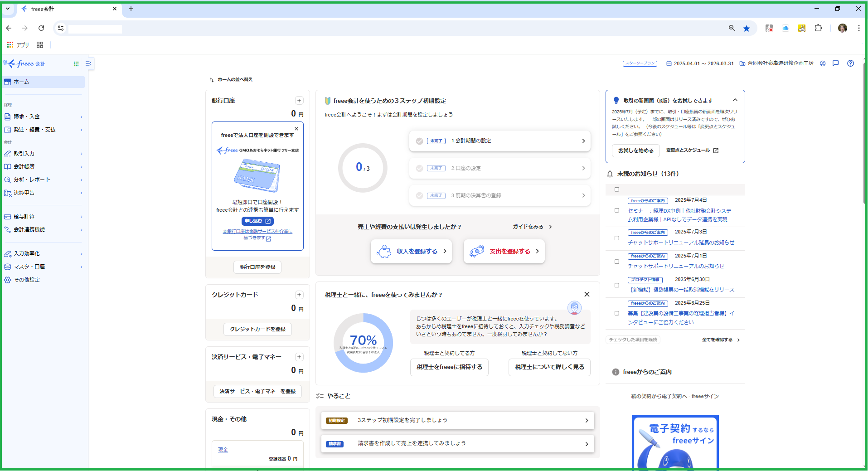Viewport: 868px width, 471px height.
Task: Switch to the freee会計 browser tab
Action: coord(68,9)
